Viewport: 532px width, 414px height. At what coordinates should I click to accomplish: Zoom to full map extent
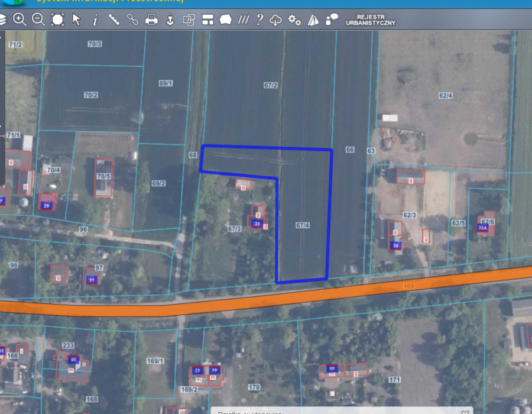pyautogui.click(x=57, y=20)
